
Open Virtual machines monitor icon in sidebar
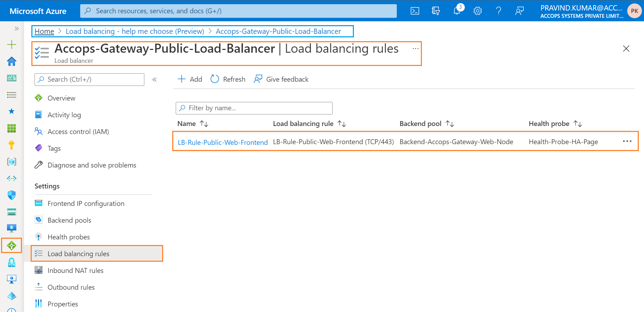click(x=12, y=229)
